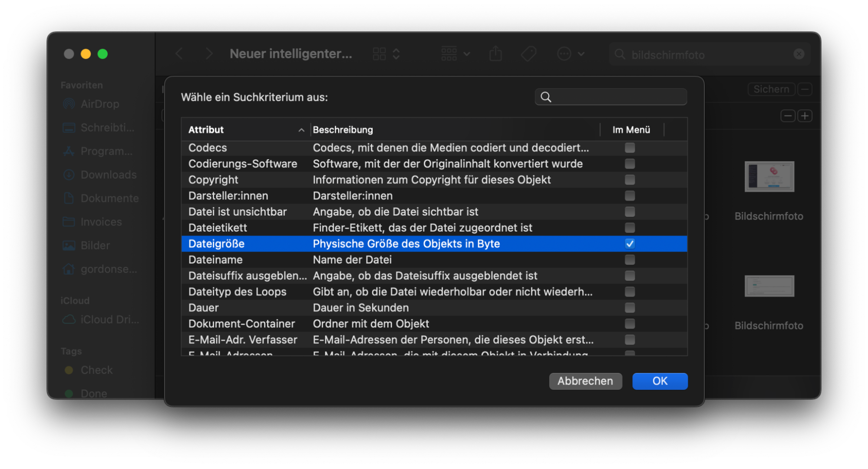The width and height of the screenshot is (868, 469).
Task: Click the Share icon in toolbar
Action: click(x=495, y=53)
